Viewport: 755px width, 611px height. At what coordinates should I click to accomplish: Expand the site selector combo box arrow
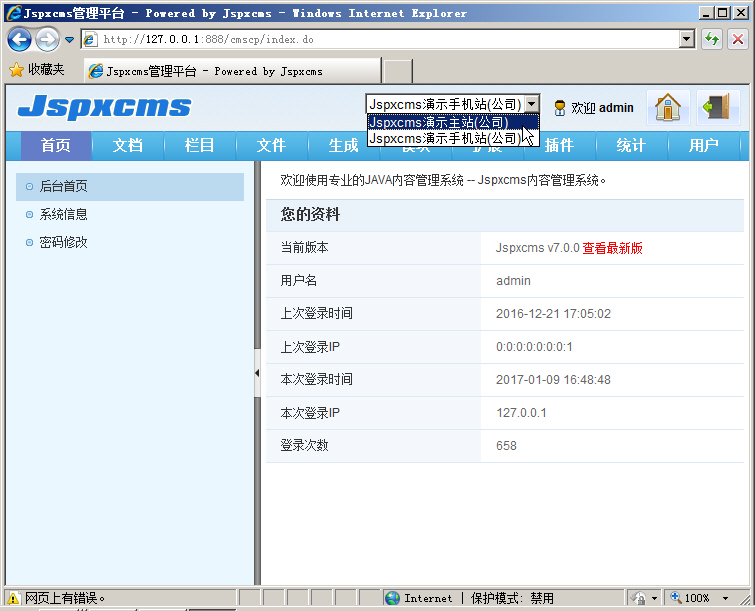531,104
